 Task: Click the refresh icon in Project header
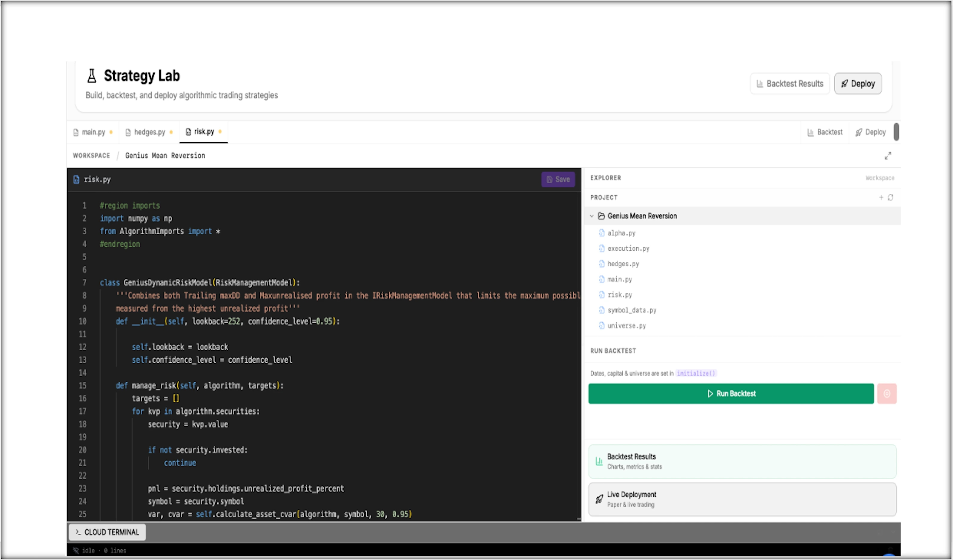click(890, 197)
